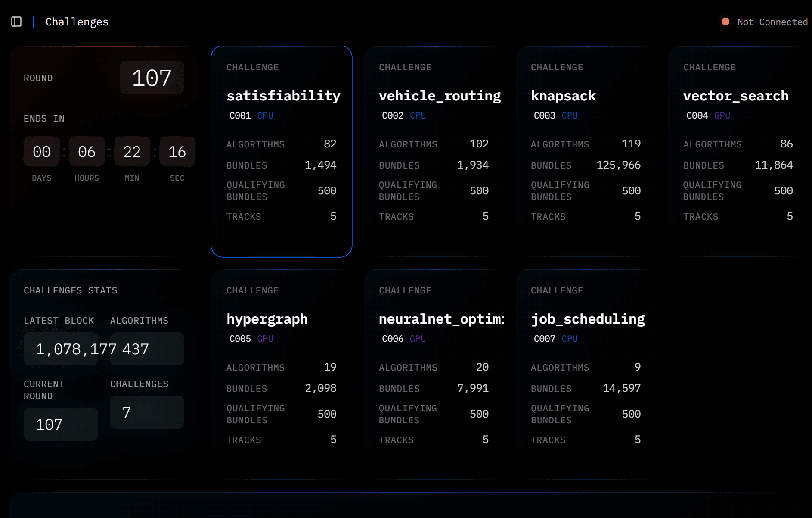The height and width of the screenshot is (518, 812).
Task: Open the vehicle_routing challenge card
Action: click(434, 151)
